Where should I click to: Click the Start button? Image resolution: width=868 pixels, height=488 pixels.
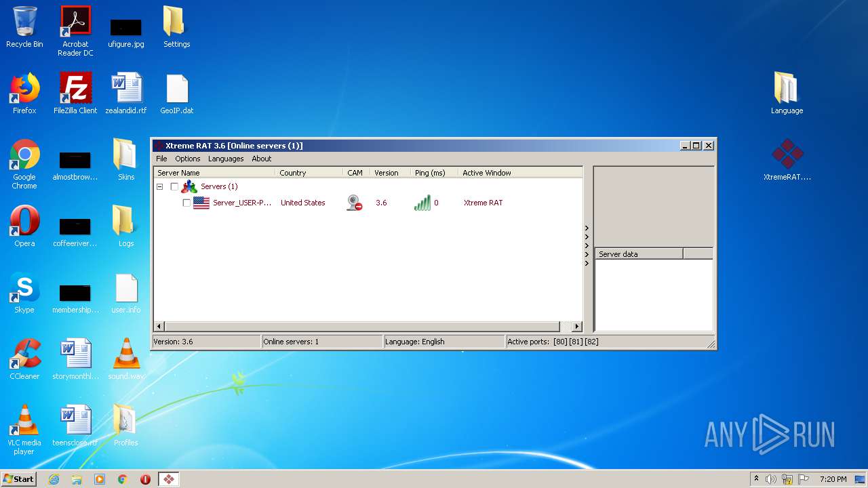coord(18,479)
